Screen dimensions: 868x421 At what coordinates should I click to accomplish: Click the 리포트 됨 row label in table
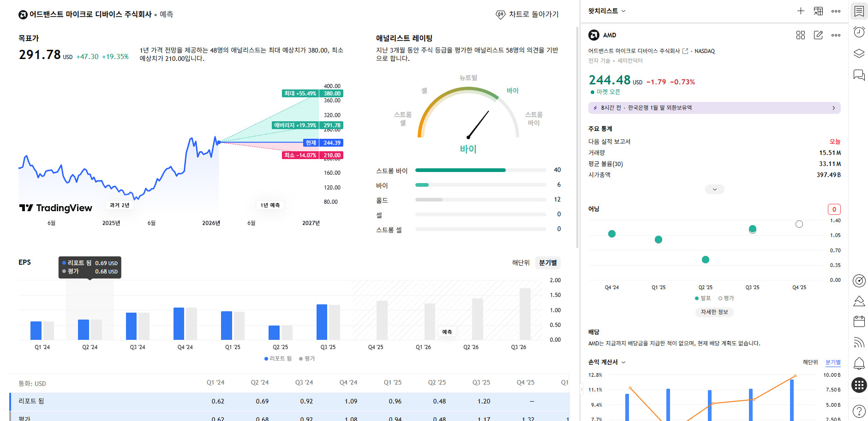pyautogui.click(x=31, y=401)
